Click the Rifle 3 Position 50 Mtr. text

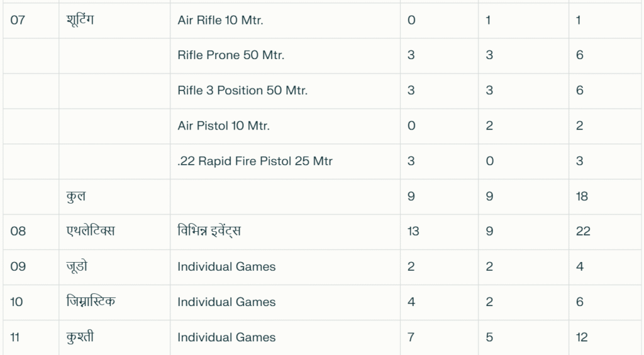(242, 90)
